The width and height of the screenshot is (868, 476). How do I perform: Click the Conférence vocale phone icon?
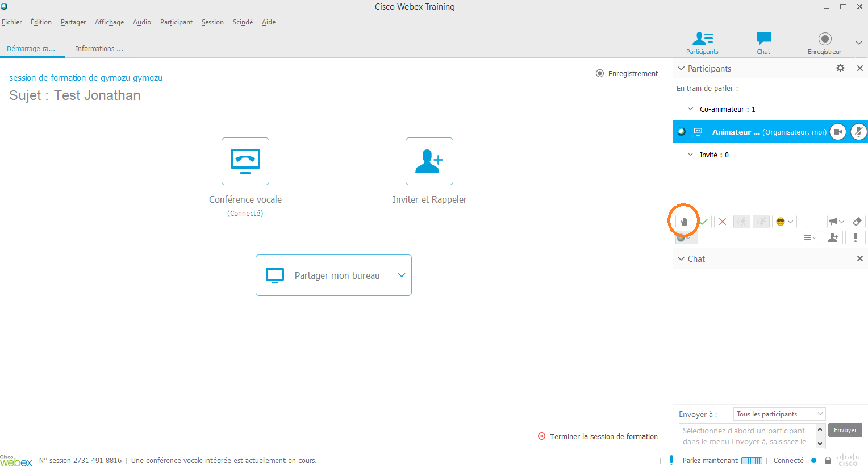(x=245, y=161)
